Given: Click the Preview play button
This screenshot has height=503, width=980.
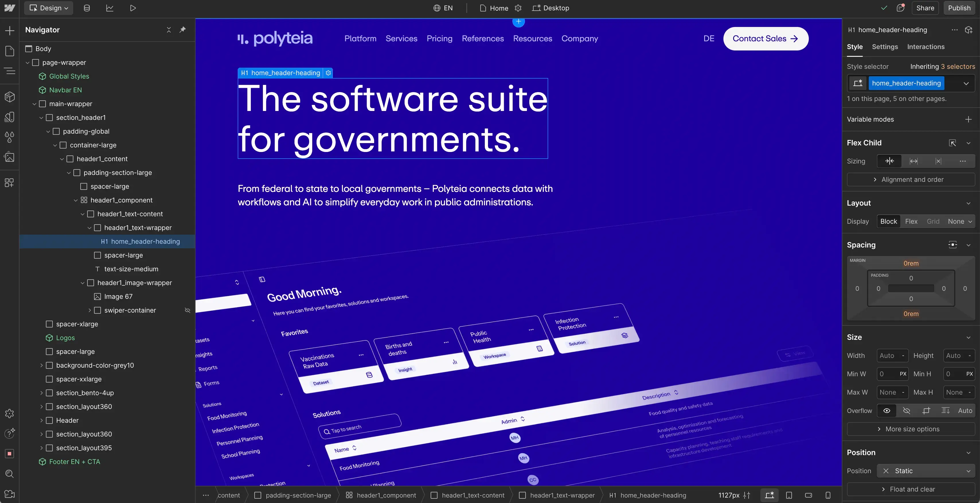Looking at the screenshot, I should (x=133, y=8).
